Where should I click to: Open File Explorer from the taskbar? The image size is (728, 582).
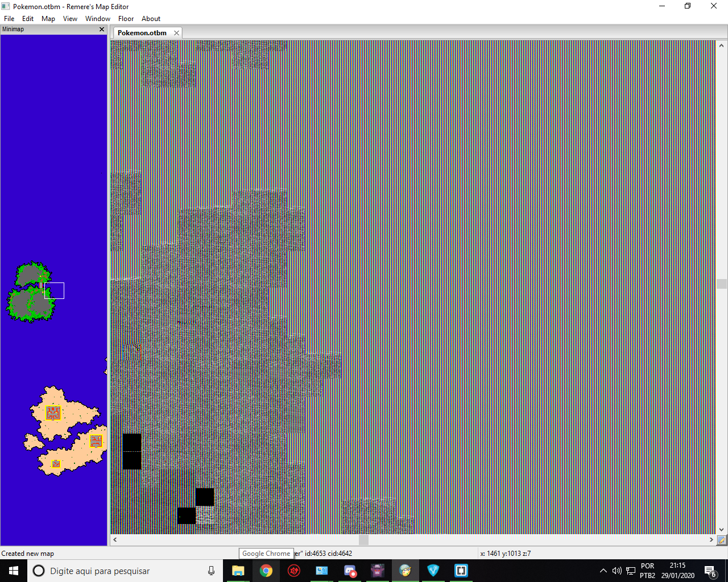click(238, 571)
